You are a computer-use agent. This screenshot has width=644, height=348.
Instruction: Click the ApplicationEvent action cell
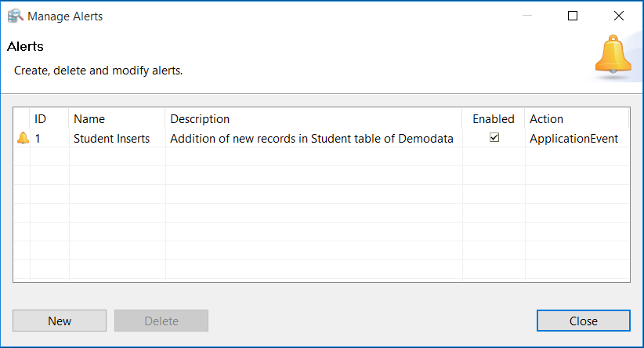click(573, 139)
